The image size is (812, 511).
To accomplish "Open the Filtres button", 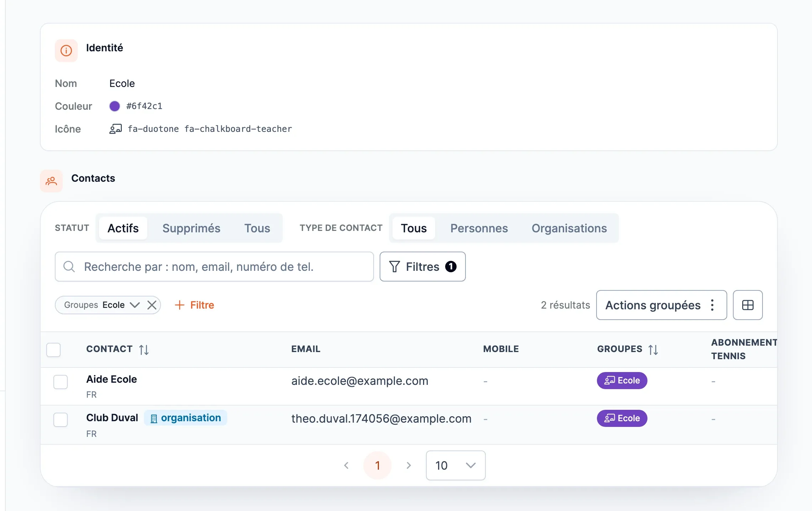I will pos(422,267).
